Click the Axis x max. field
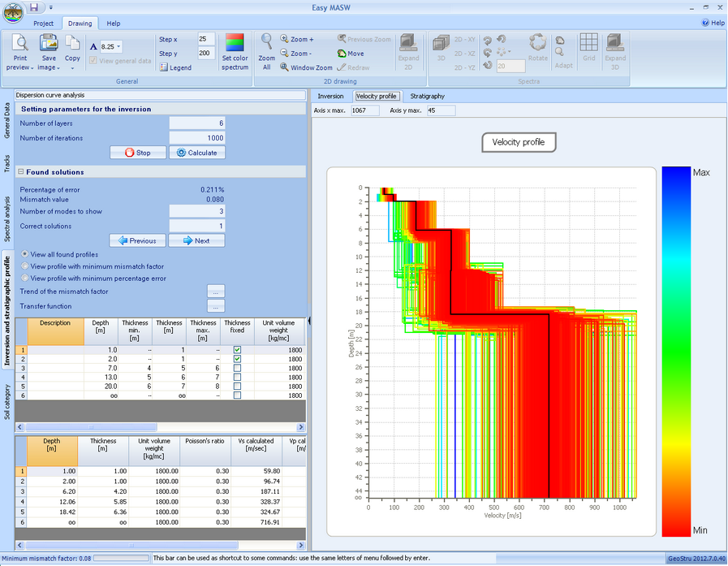This screenshot has height=566, width=728. [x=365, y=110]
